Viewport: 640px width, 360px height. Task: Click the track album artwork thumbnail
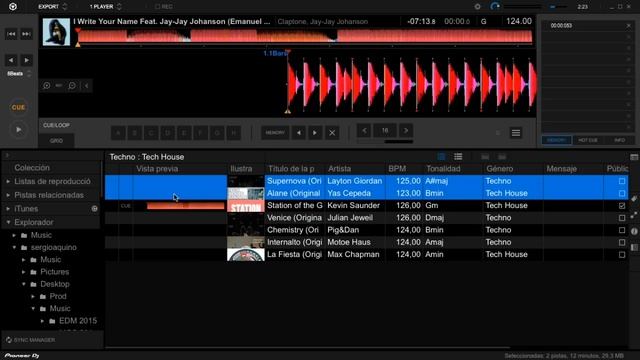click(x=56, y=32)
